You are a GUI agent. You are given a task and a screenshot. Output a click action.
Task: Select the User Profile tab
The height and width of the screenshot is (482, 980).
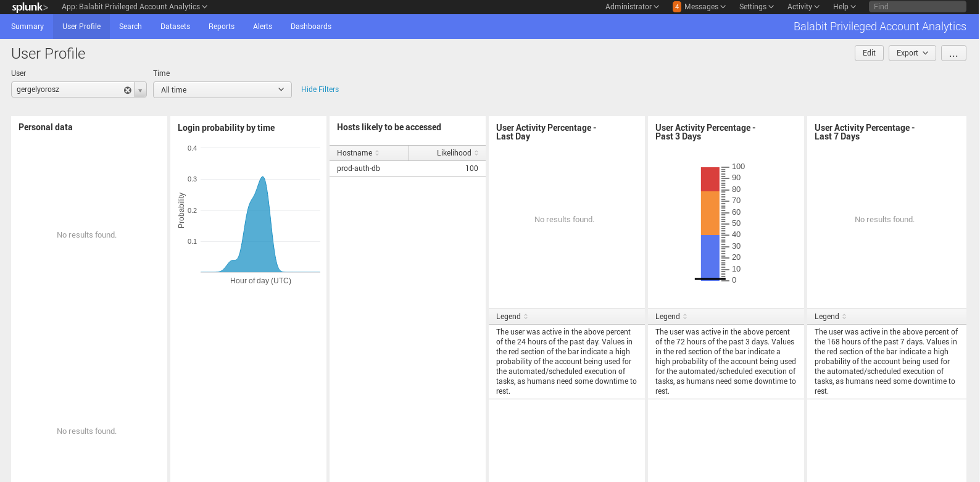pyautogui.click(x=81, y=27)
